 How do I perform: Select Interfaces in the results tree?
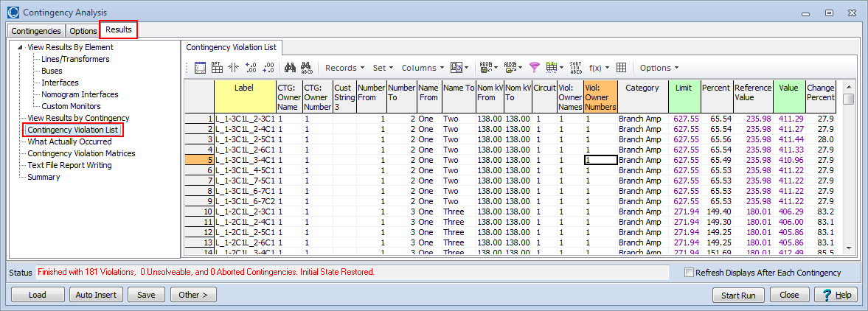pos(60,83)
